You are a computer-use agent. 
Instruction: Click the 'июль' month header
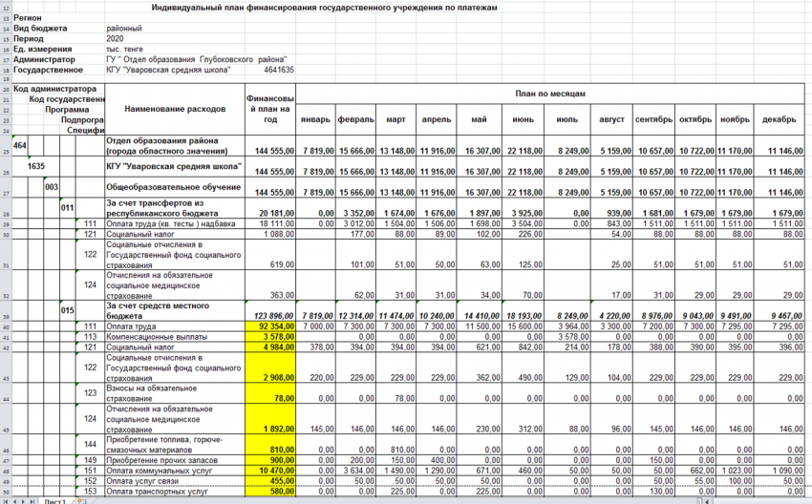click(567, 119)
